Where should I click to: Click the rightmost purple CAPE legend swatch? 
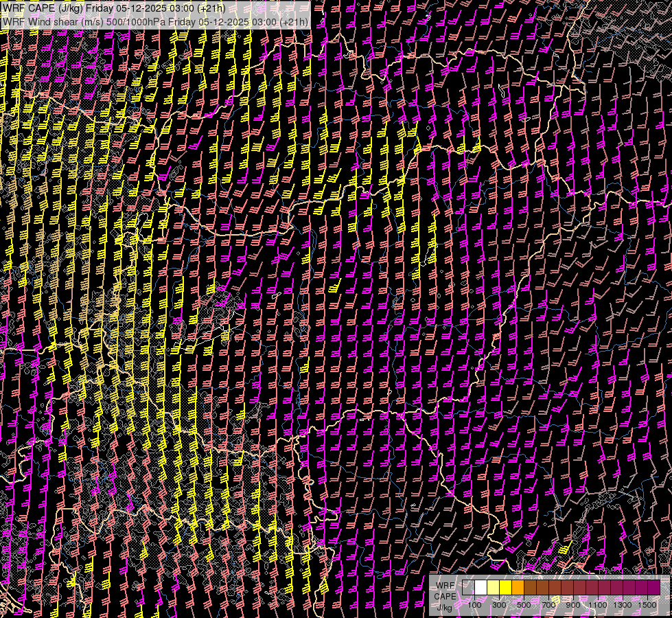click(653, 588)
